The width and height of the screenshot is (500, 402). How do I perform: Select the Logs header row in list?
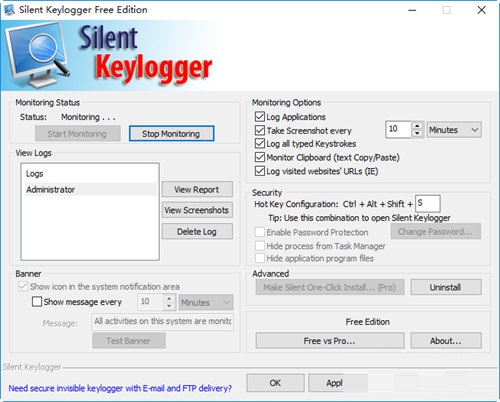(x=90, y=174)
